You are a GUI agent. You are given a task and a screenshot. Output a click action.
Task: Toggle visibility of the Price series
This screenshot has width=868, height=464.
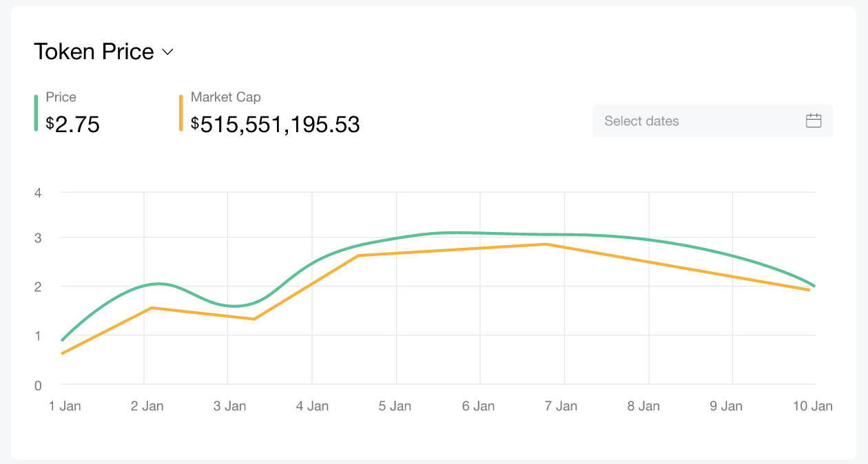pyautogui.click(x=61, y=97)
